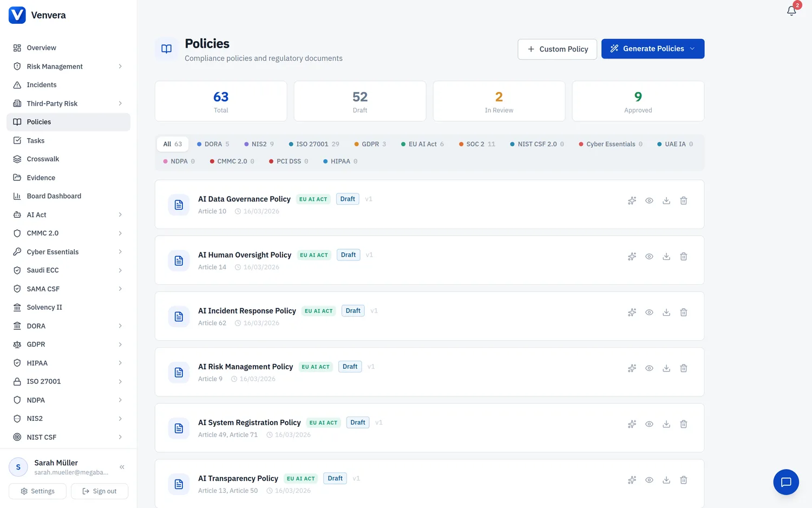Filter policies by ISO 27001
The width and height of the screenshot is (812, 508).
314,144
